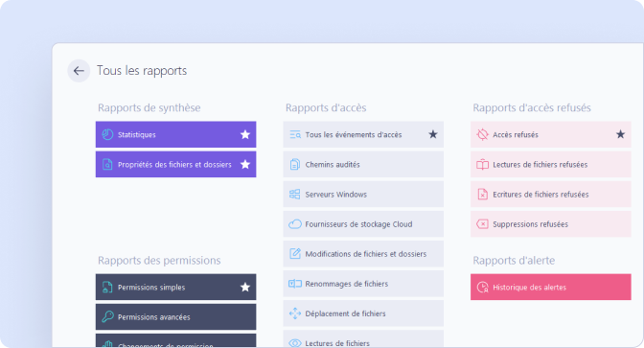Click the Modifications de fichiers edit icon

click(x=295, y=253)
